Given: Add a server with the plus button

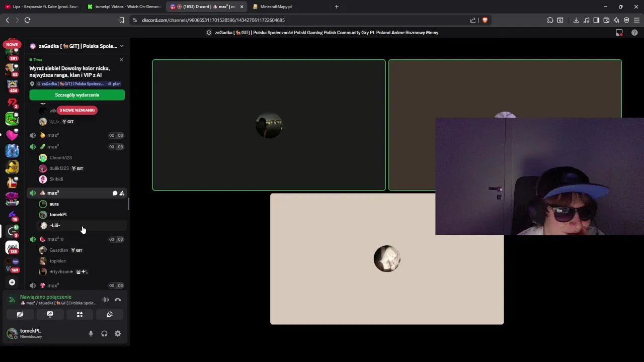Looking at the screenshot, I should tap(12, 282).
